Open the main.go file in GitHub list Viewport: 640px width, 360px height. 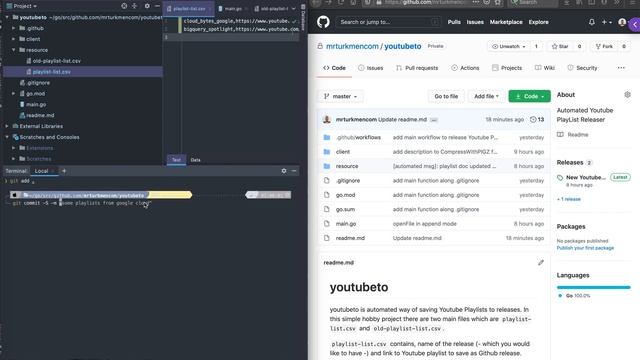click(x=346, y=224)
